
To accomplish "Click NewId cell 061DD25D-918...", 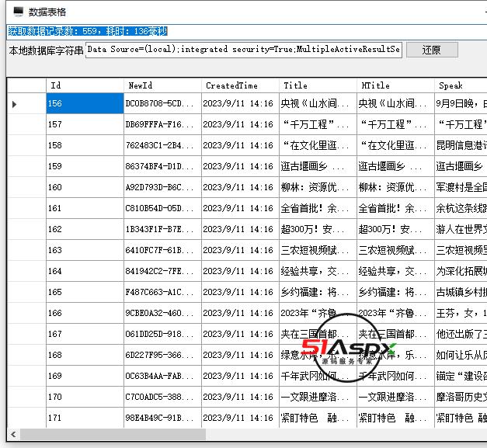I will [x=162, y=334].
